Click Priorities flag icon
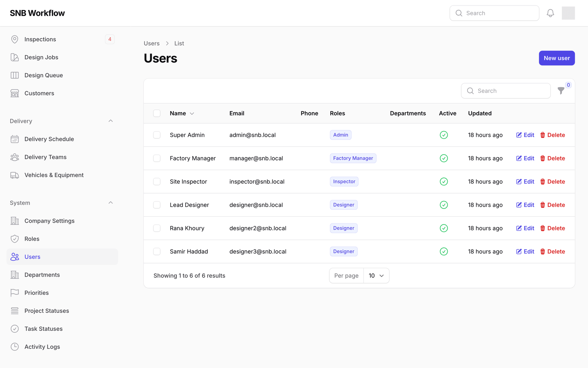 coord(15,293)
